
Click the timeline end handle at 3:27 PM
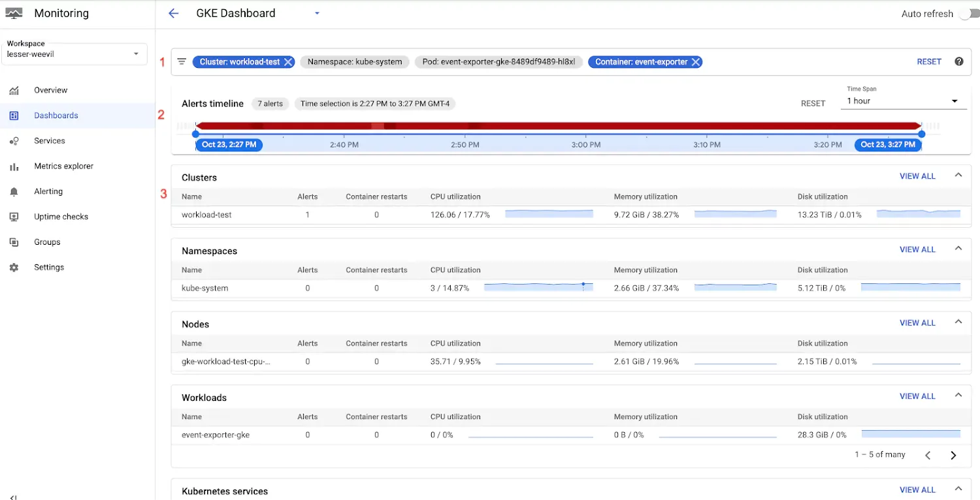click(x=921, y=134)
